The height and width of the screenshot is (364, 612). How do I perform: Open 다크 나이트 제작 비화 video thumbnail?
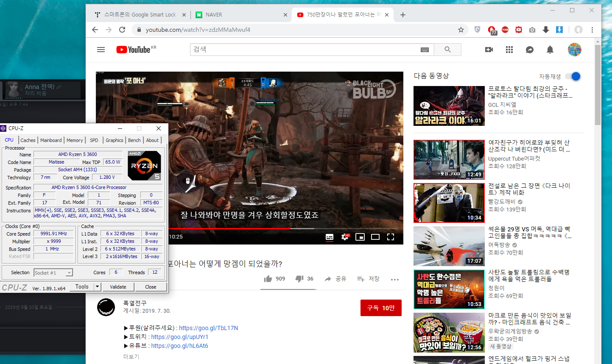pos(449,203)
